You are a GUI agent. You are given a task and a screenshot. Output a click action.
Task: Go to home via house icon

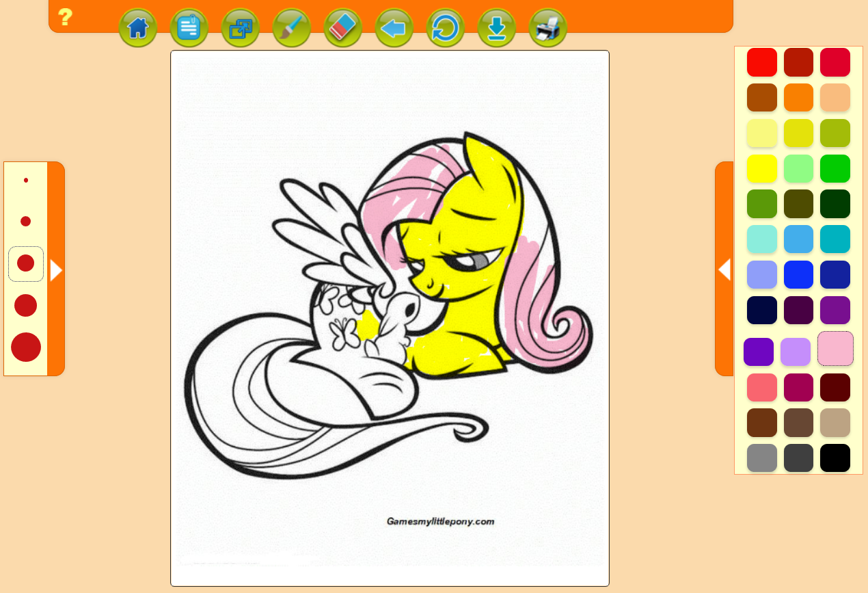138,28
